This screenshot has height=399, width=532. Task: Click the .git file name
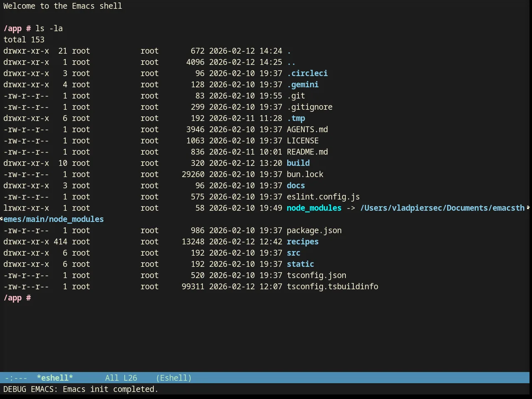[296, 96]
